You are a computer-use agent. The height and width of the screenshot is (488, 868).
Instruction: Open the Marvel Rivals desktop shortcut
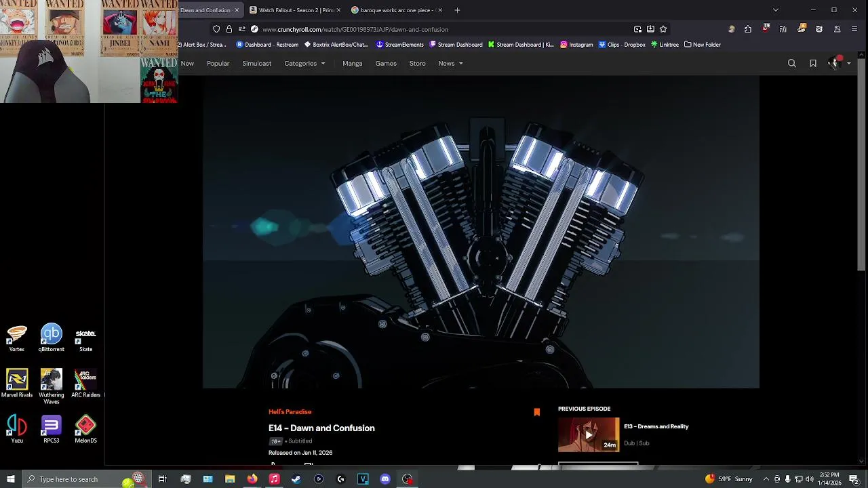[x=17, y=384]
